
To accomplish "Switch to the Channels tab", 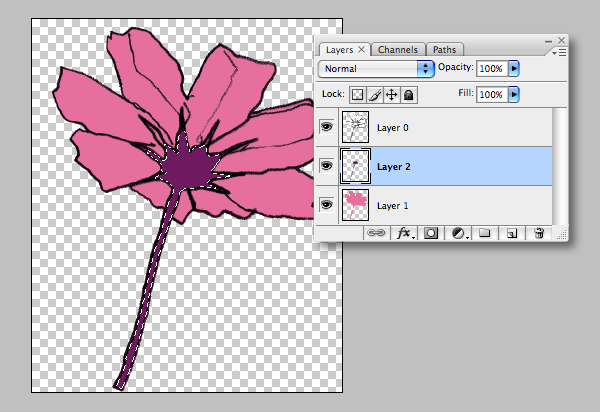I will 400,49.
